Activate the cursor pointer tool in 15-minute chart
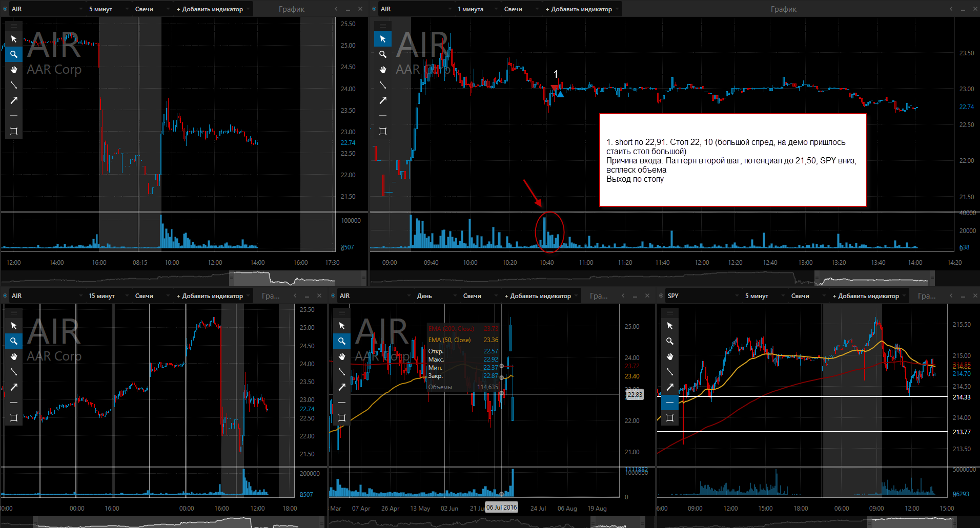 click(x=14, y=326)
